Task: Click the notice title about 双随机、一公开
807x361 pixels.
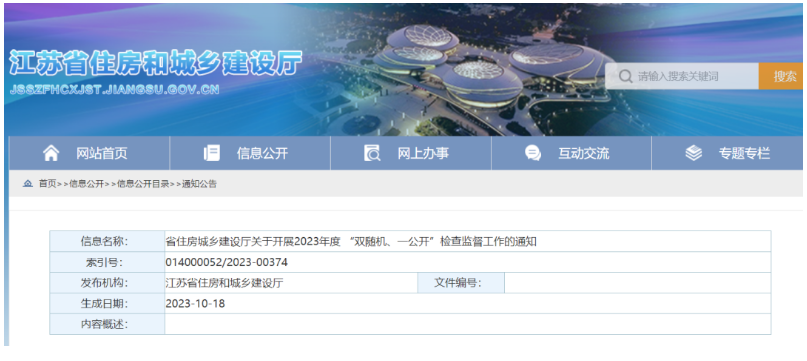Action: click(351, 242)
